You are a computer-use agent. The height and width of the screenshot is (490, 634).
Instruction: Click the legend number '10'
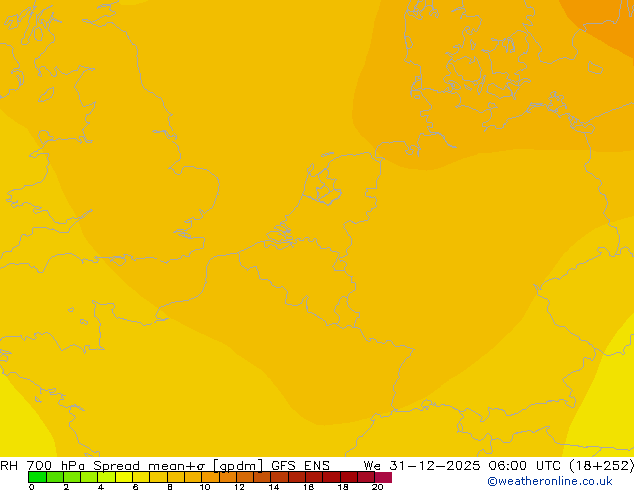click(x=205, y=487)
